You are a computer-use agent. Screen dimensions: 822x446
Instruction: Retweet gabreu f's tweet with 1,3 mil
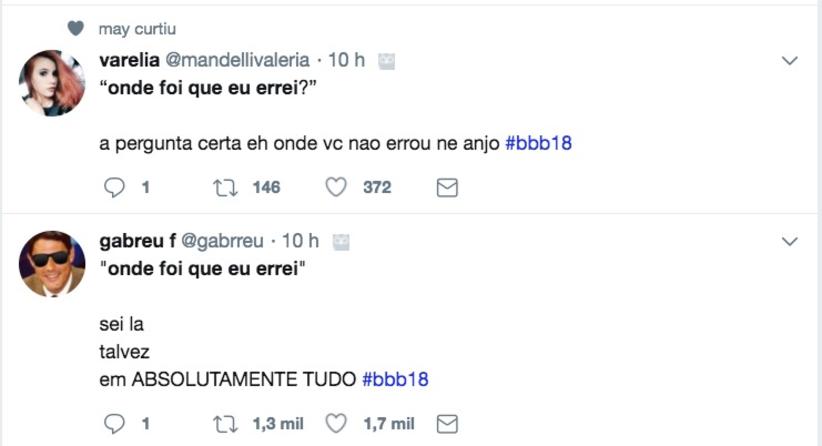pyautogui.click(x=224, y=424)
